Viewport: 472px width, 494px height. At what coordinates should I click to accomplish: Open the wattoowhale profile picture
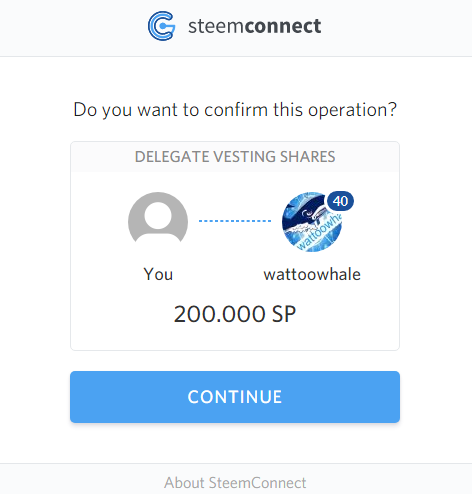(312, 222)
